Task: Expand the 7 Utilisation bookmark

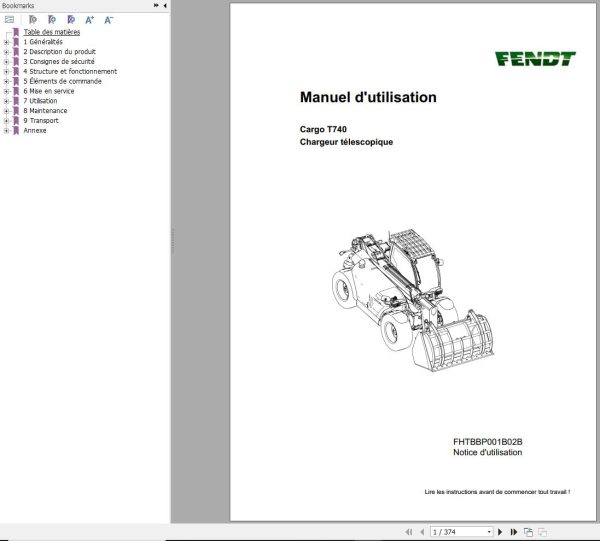Action: point(6,101)
